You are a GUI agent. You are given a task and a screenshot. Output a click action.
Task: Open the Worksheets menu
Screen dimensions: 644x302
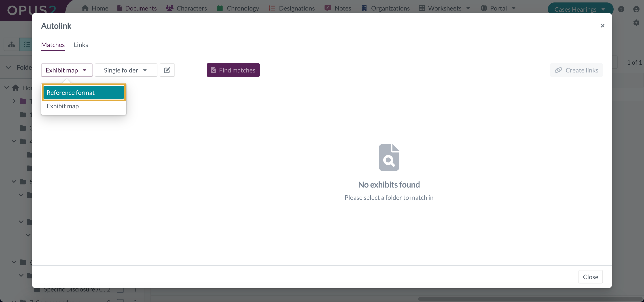tap(444, 8)
